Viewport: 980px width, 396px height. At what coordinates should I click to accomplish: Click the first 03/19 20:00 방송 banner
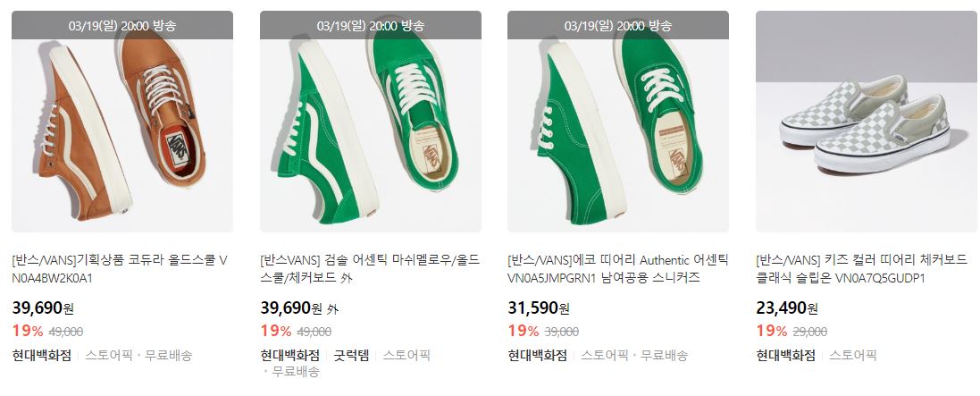[121, 26]
